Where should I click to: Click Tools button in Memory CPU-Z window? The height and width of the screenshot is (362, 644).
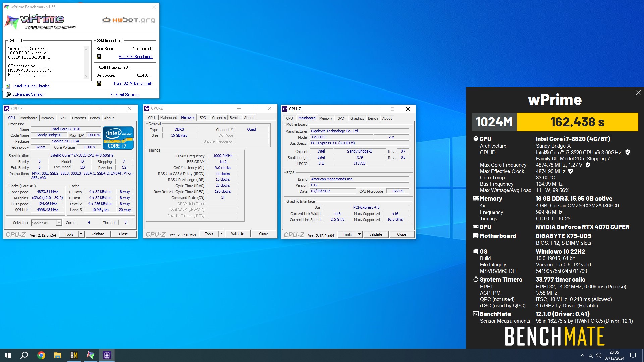click(x=209, y=234)
